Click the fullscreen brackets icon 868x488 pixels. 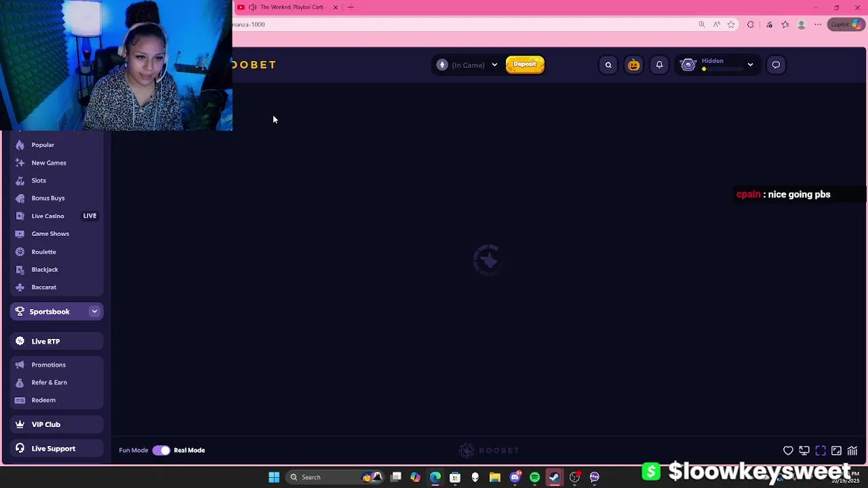tap(821, 451)
